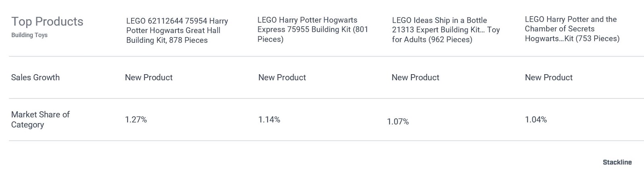Select the Building Toys subtitle
Image resolution: width=644 pixels, height=171 pixels.
[29, 35]
